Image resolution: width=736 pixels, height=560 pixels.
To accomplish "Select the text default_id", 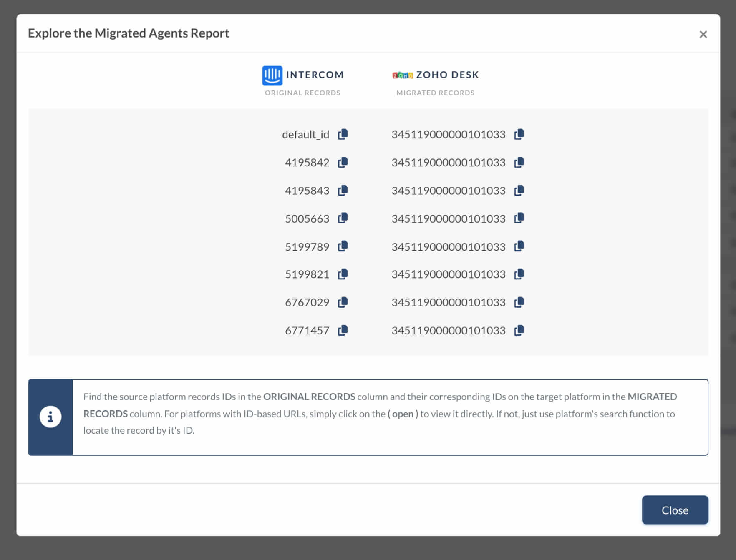I will coord(305,134).
